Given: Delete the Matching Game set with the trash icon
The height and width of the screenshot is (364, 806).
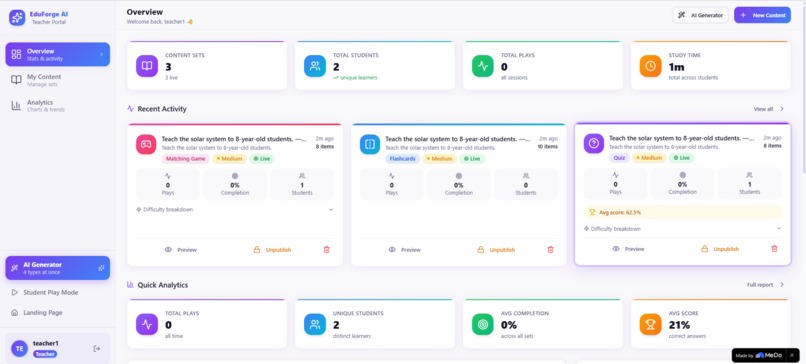Looking at the screenshot, I should tap(326, 250).
